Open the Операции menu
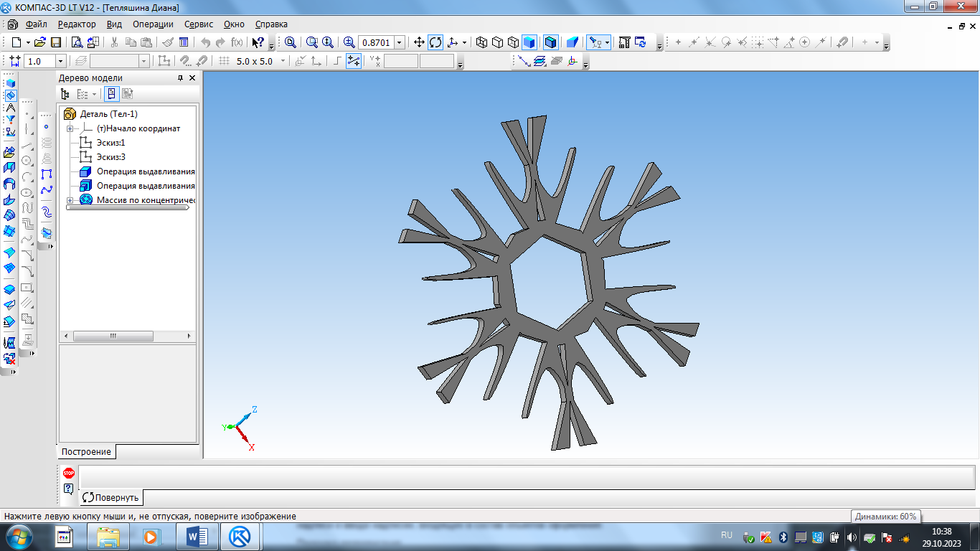Image resolution: width=980 pixels, height=551 pixels. 153,24
